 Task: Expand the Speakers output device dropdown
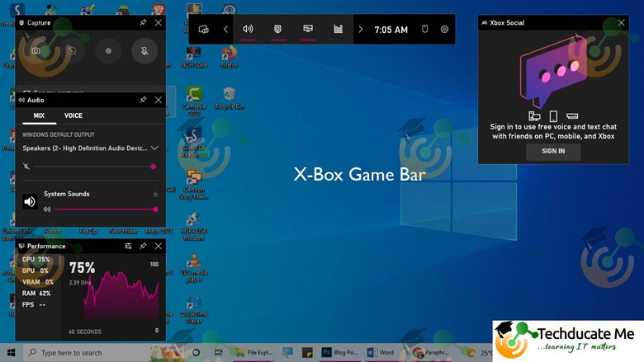coord(154,148)
